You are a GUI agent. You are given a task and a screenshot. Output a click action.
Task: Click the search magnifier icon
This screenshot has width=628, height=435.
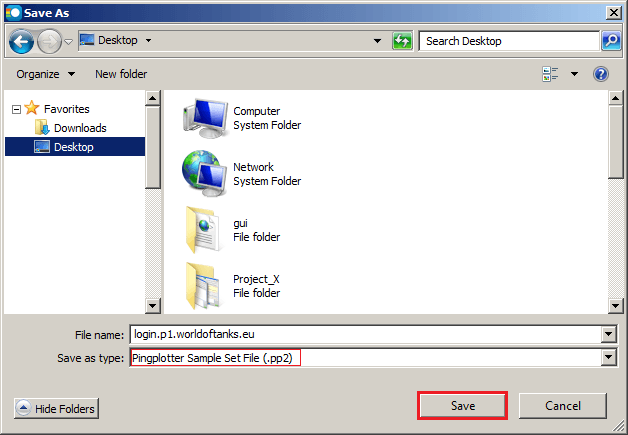click(611, 41)
